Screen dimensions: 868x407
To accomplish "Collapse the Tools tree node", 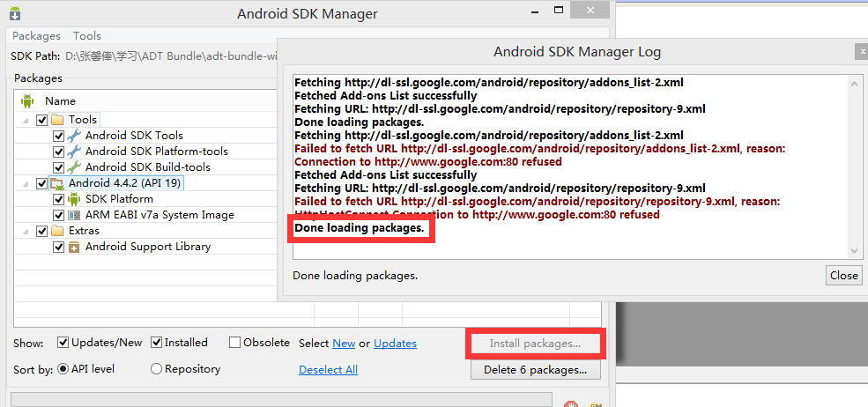I will (26, 120).
